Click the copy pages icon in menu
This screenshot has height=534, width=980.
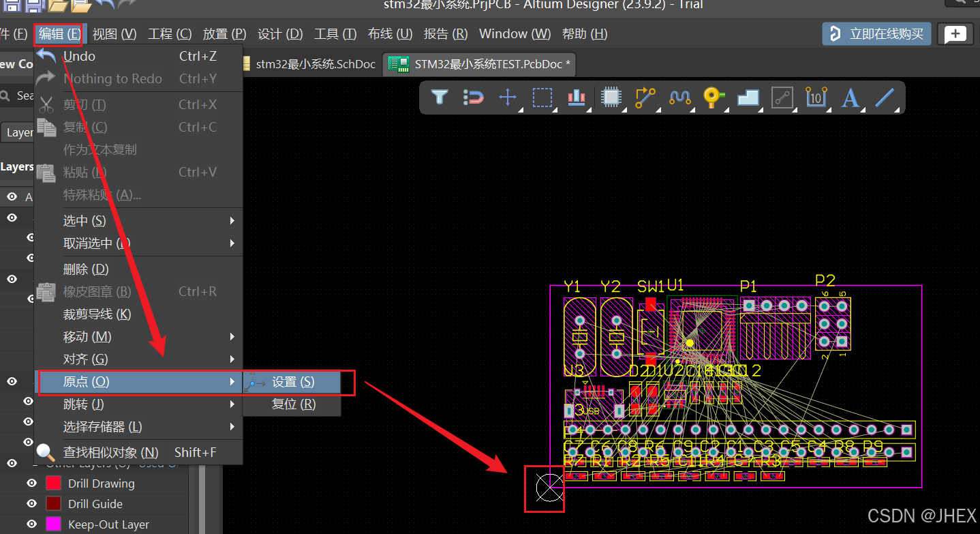46,127
